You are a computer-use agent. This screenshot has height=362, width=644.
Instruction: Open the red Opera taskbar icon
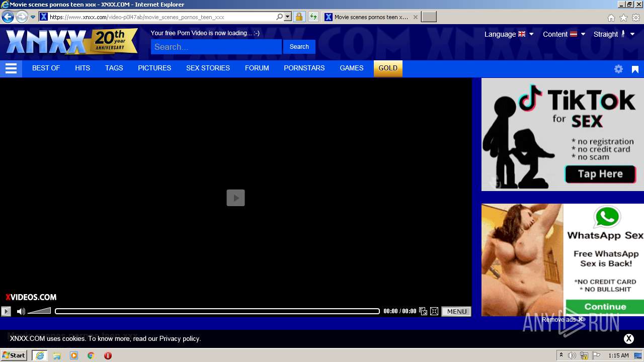tap(108, 355)
